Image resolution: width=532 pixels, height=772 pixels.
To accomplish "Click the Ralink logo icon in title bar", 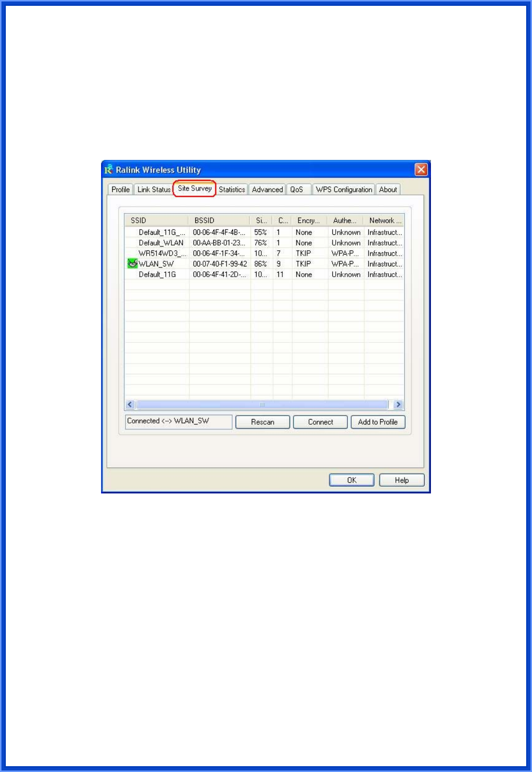I will click(x=108, y=170).
